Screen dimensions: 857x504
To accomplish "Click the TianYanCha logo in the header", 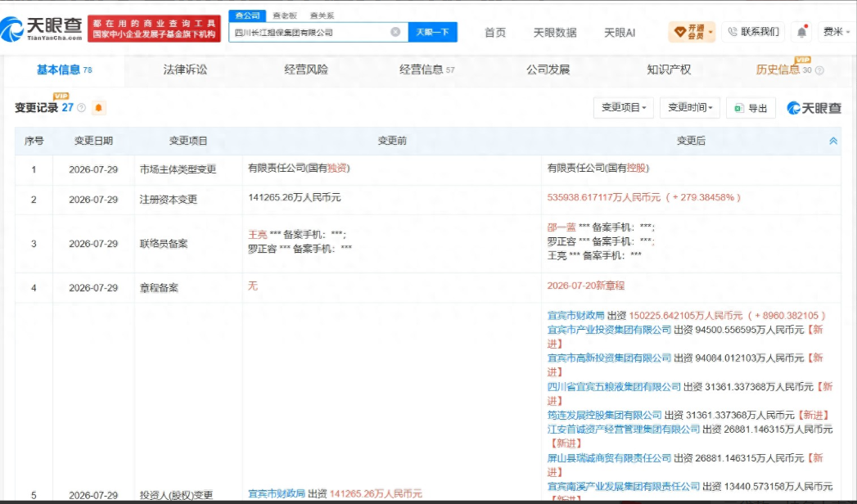I will click(41, 29).
